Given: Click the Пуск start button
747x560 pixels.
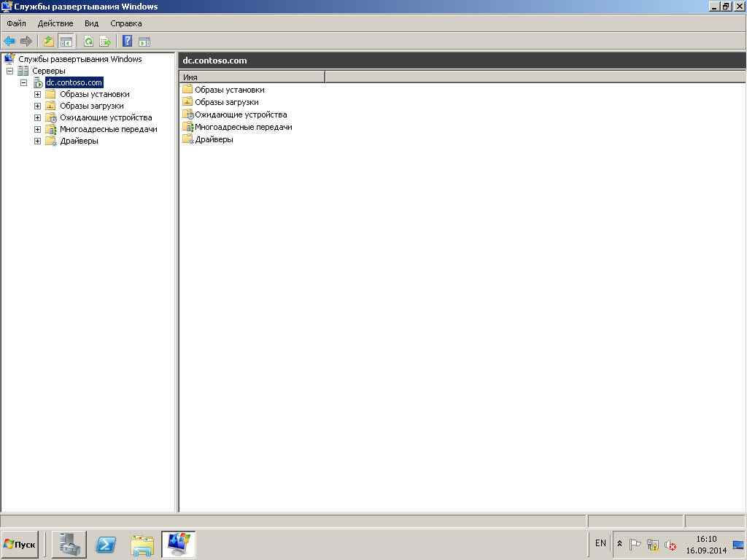Looking at the screenshot, I should (20, 544).
